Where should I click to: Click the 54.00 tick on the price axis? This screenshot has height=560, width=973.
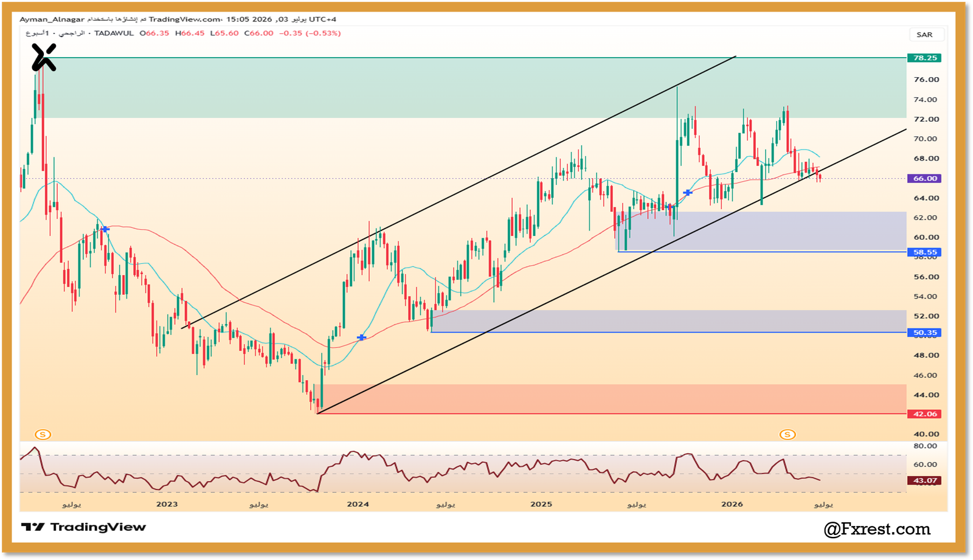coord(926,297)
